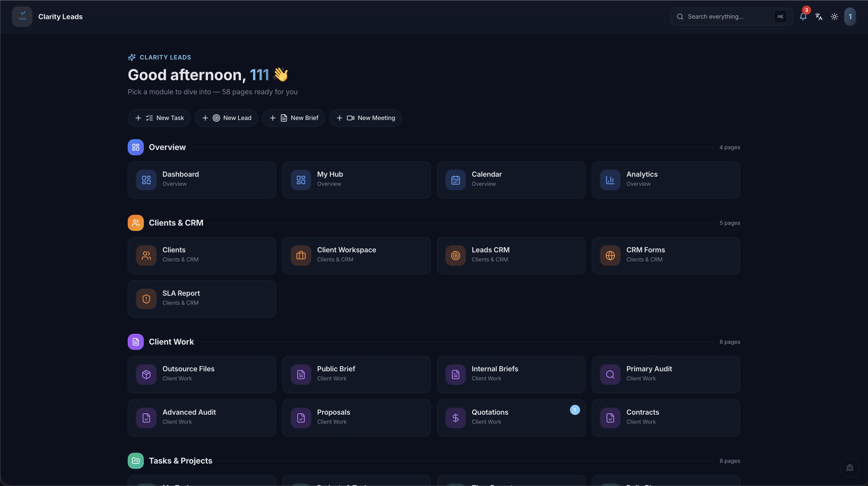
Task: Click the Overview section heading
Action: (x=167, y=147)
